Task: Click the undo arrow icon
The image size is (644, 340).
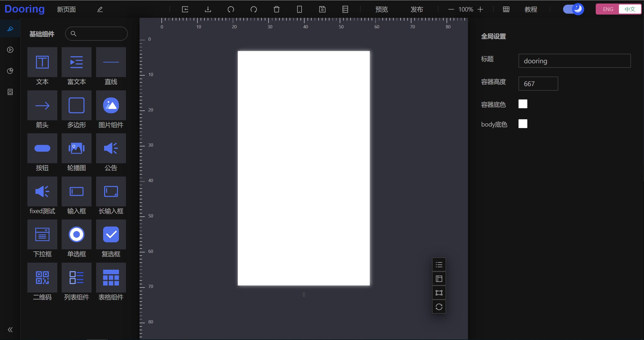Action: [231, 9]
